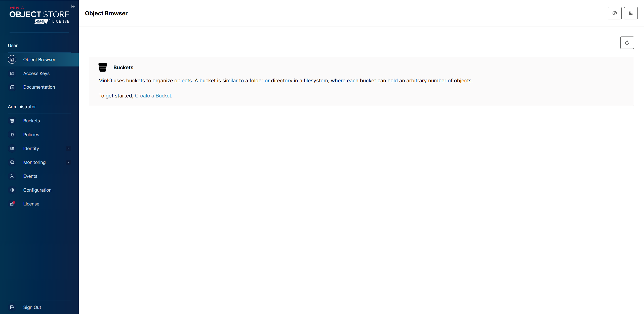The image size is (644, 314).
Task: Click the Buckets icon under Administrator
Action: [12, 121]
